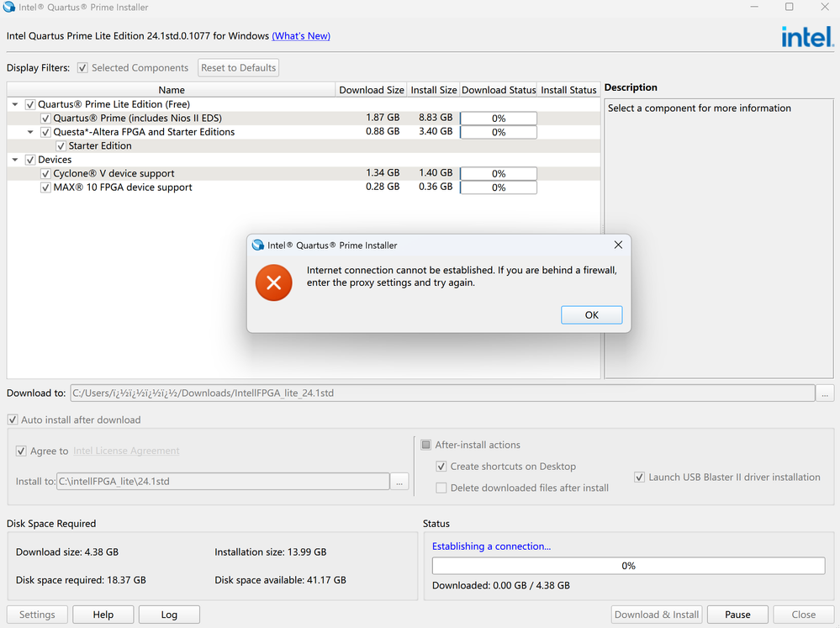Image resolution: width=840 pixels, height=628 pixels.
Task: Toggle Selected Components display filter
Action: tap(82, 68)
